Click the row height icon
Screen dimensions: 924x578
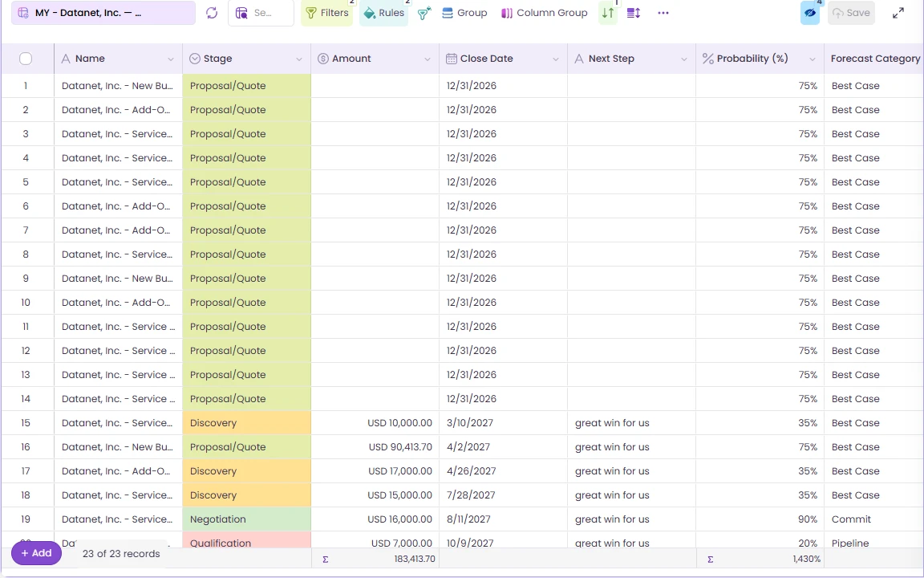tap(634, 13)
